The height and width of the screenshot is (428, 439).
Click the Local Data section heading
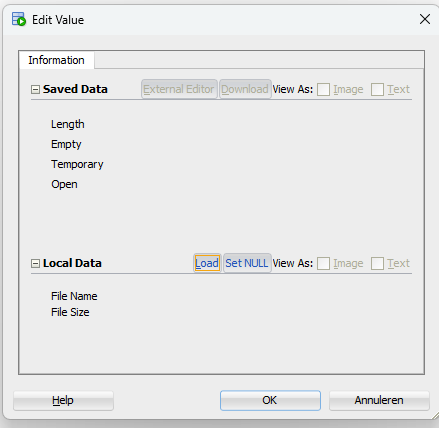[72, 263]
